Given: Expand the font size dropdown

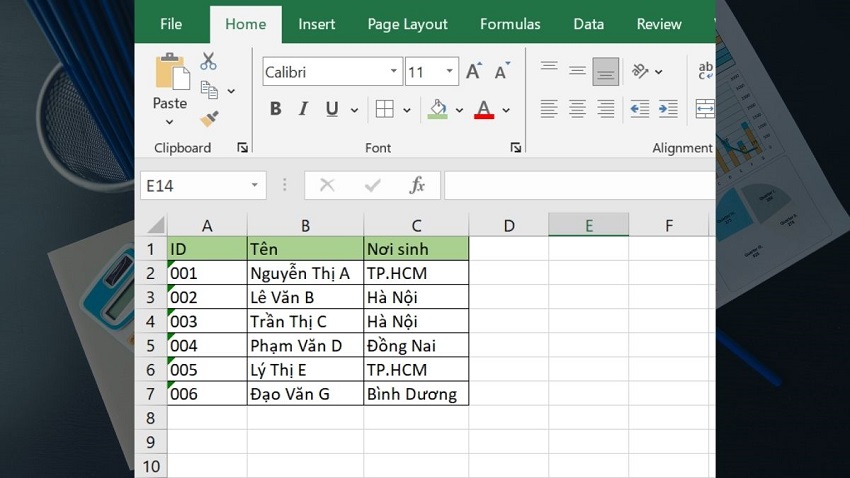Looking at the screenshot, I should (450, 72).
